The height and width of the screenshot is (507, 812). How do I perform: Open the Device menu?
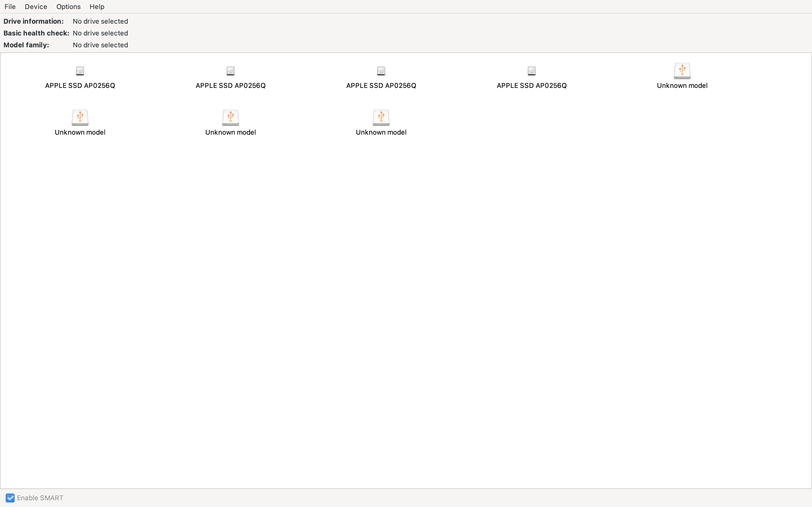click(36, 7)
